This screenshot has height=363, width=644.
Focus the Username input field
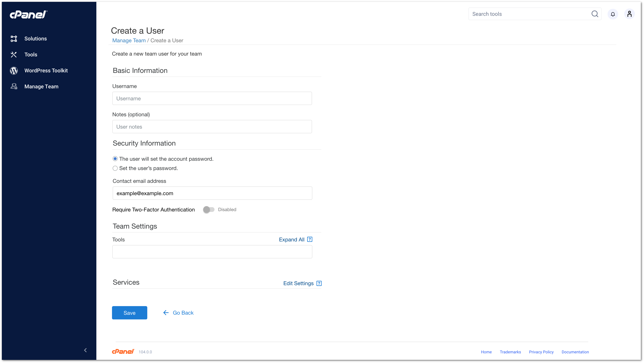(212, 98)
